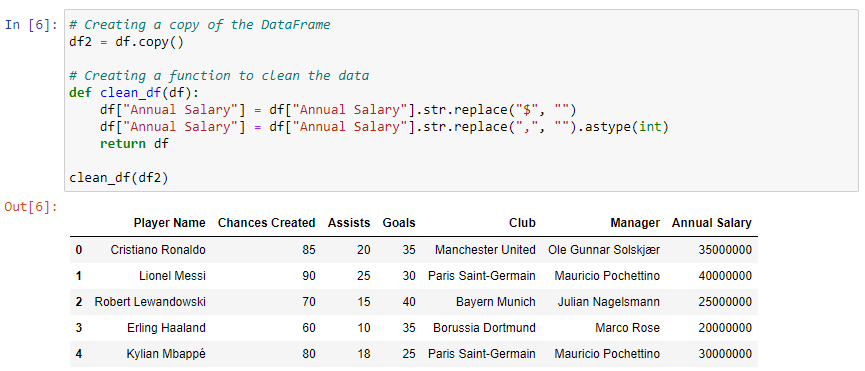Click Goals value 40
Viewport: 865px width, 371px height.
(x=409, y=302)
